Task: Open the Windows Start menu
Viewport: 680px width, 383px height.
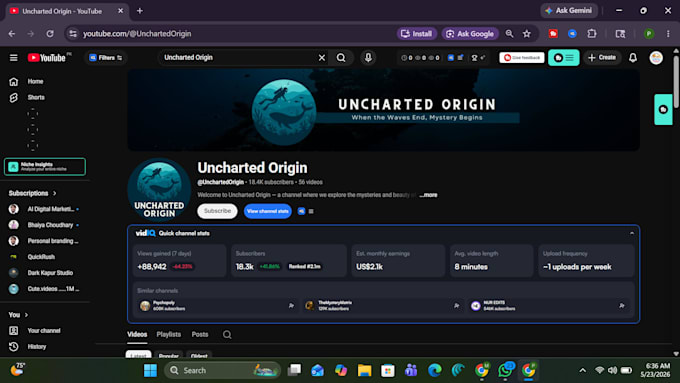Action: click(x=150, y=370)
